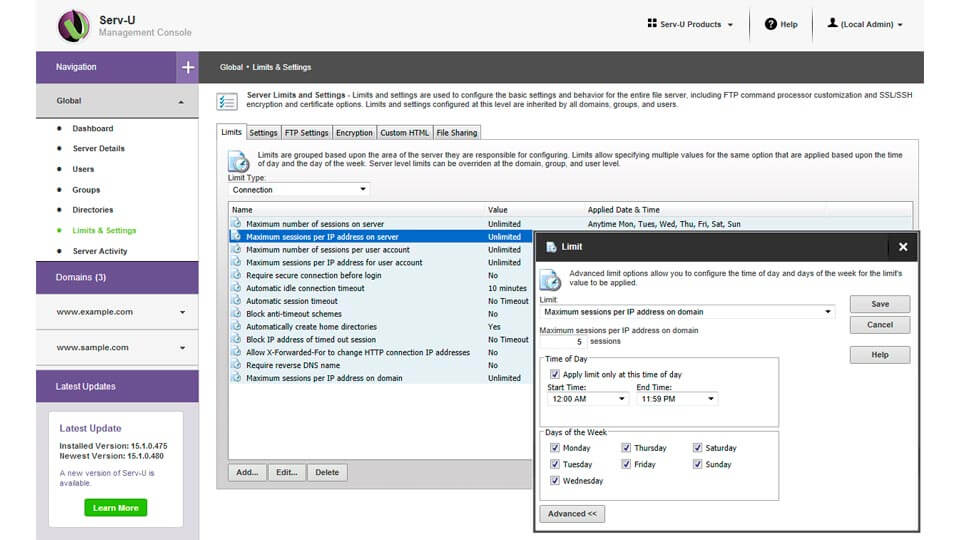Viewport: 960px width, 540px height.
Task: Click the Help question mark icon
Action: pos(771,24)
